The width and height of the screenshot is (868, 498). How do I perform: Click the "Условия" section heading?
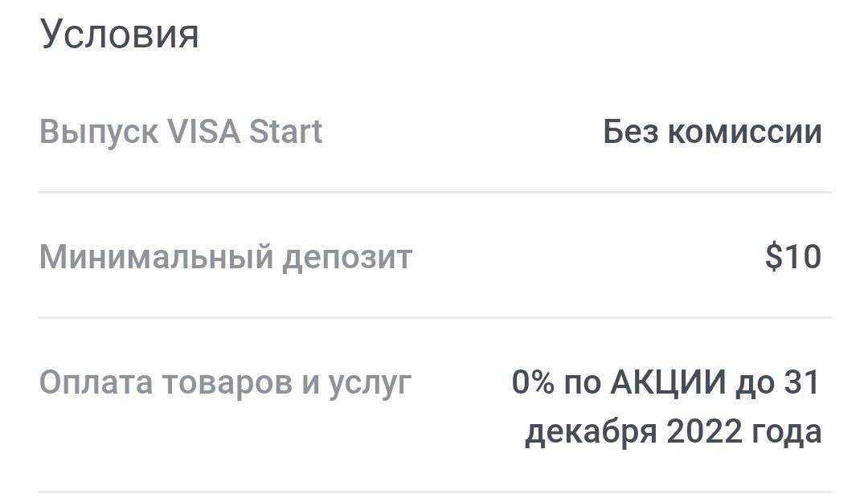pos(119,35)
